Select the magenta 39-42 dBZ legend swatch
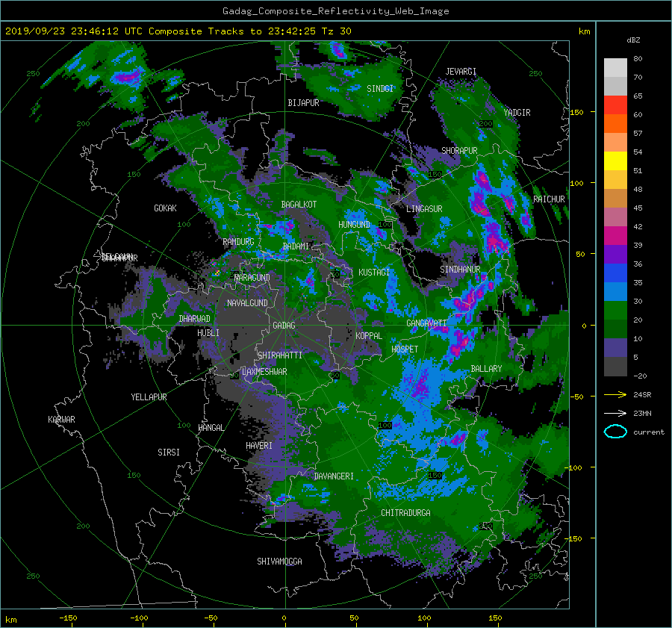Image resolution: width=672 pixels, height=628 pixels. click(x=615, y=235)
